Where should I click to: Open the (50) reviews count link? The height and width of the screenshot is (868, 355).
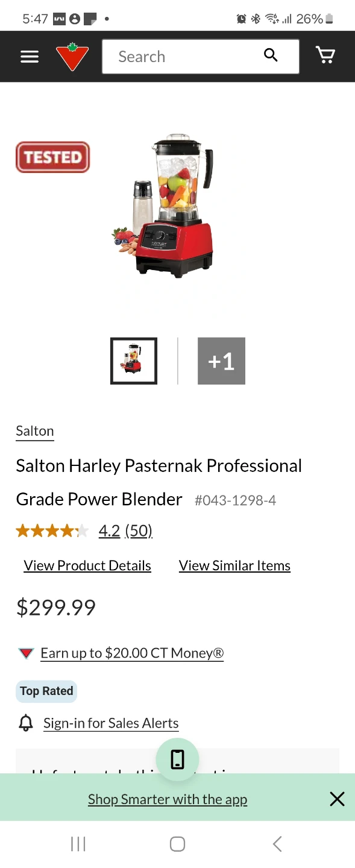point(139,530)
